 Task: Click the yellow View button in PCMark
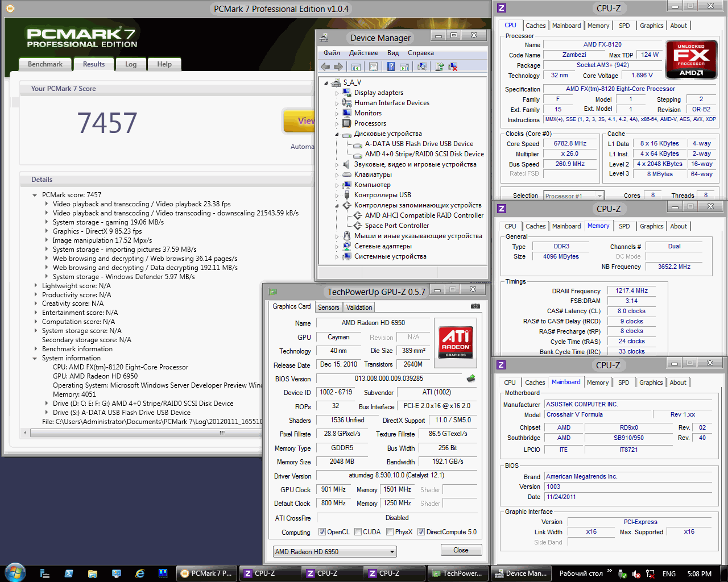[x=300, y=121]
